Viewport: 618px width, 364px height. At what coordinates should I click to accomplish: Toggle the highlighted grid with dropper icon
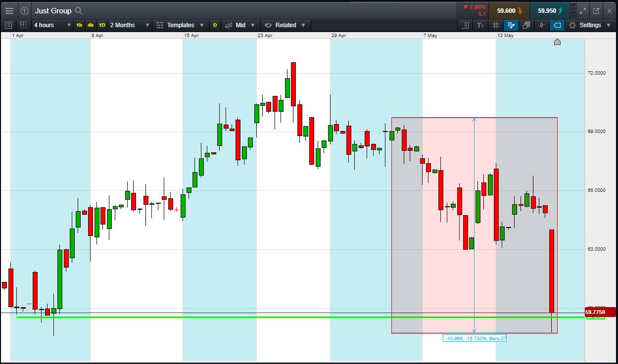coord(511,25)
